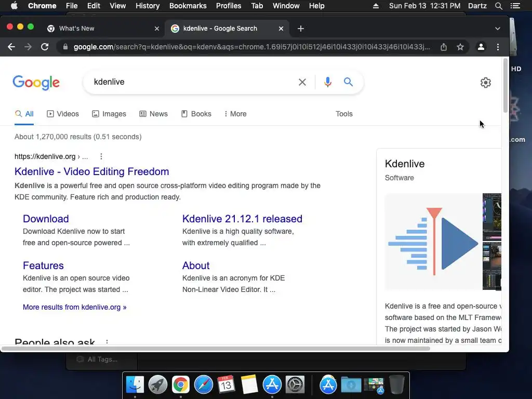
Task: Start voice search with microphone icon
Action: coord(327,82)
